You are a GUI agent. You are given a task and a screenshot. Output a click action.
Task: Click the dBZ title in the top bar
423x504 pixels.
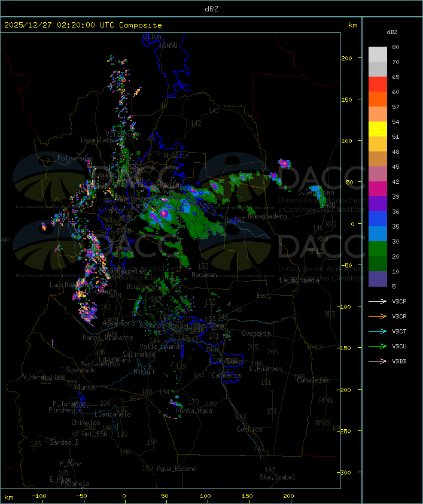[x=212, y=9]
